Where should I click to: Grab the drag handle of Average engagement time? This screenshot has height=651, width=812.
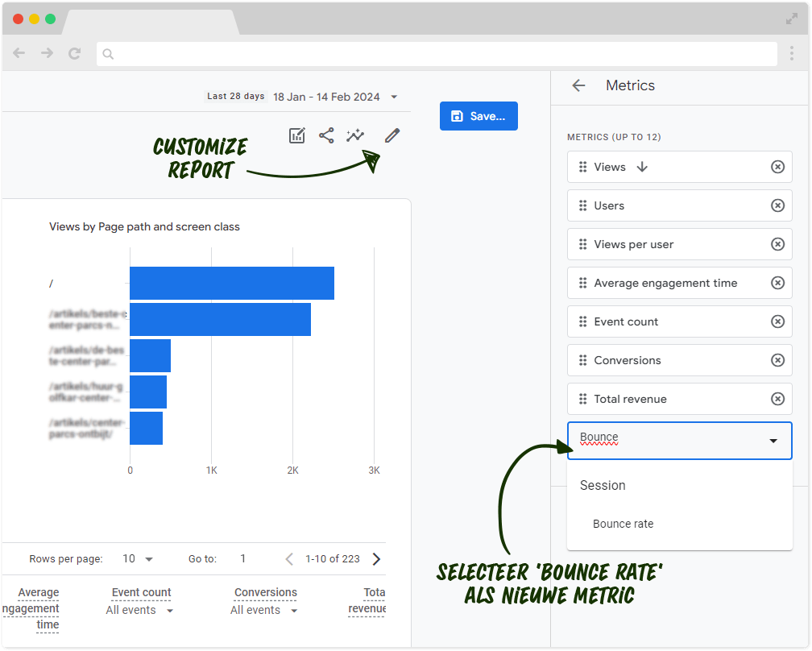(x=582, y=283)
